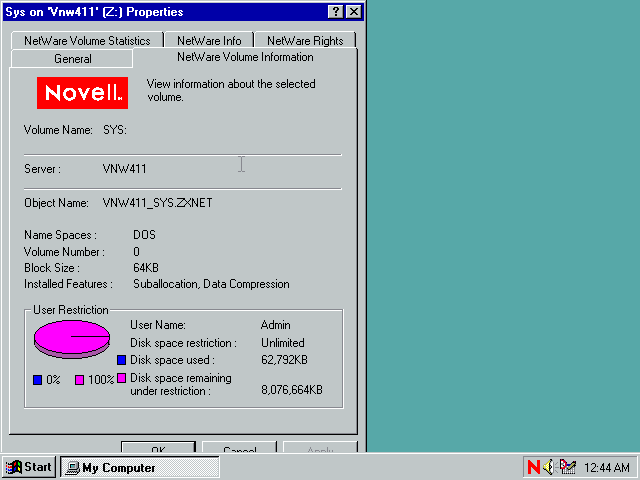Switch to NetWare Volume Statistics tab
This screenshot has width=640, height=480.
tap(87, 41)
